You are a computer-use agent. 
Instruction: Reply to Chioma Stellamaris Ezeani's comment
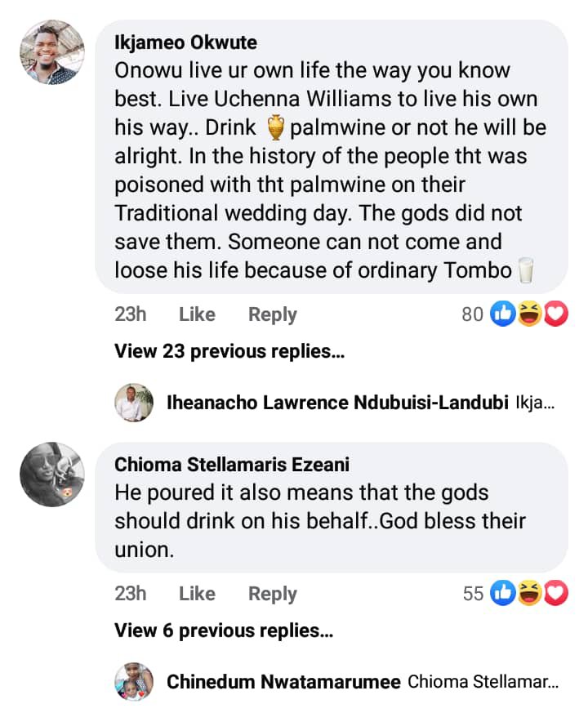pos(273,594)
